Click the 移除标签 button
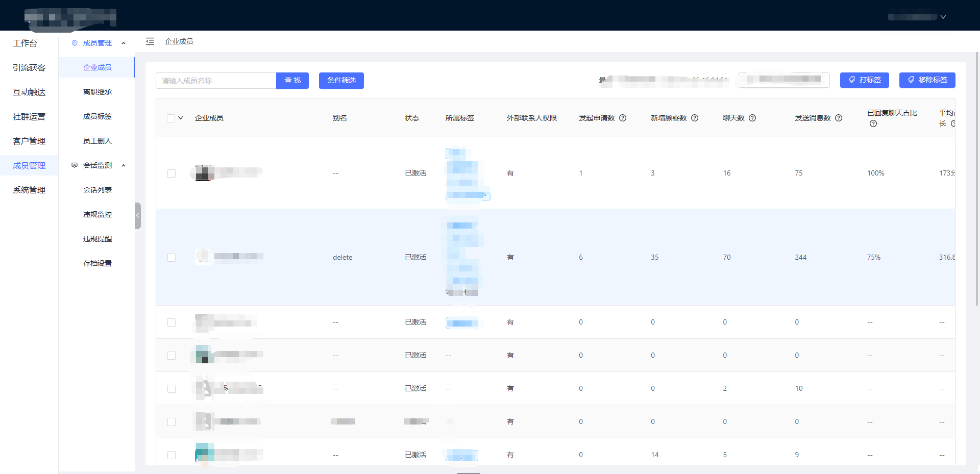This screenshot has width=980, height=474. coord(927,80)
